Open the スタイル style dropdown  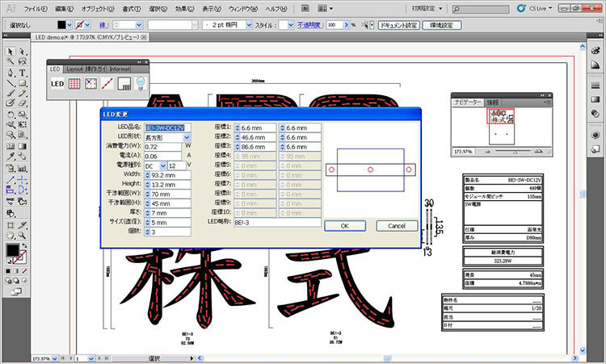pos(291,25)
